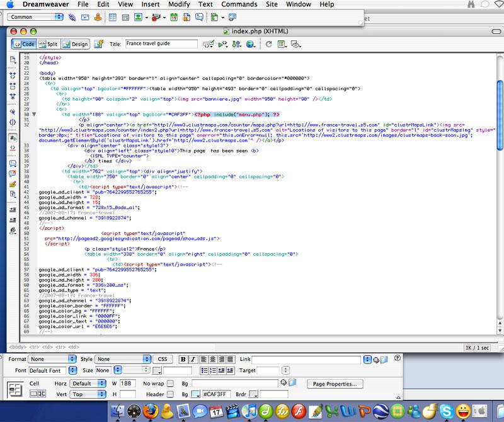
Task: Toggle italic formatting
Action: point(193,359)
